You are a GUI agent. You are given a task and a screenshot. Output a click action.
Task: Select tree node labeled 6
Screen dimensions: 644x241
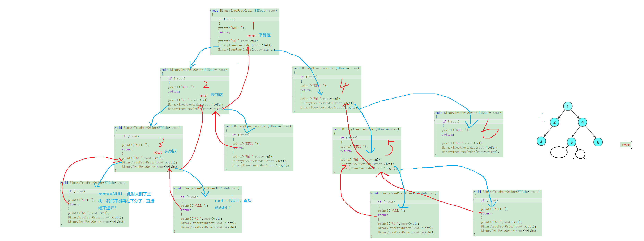tap(598, 142)
